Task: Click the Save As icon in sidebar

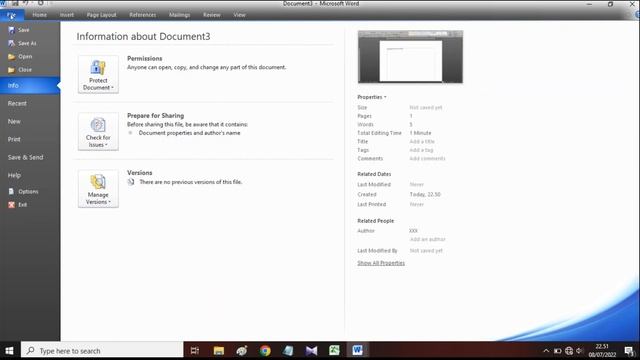Action: coord(11,43)
